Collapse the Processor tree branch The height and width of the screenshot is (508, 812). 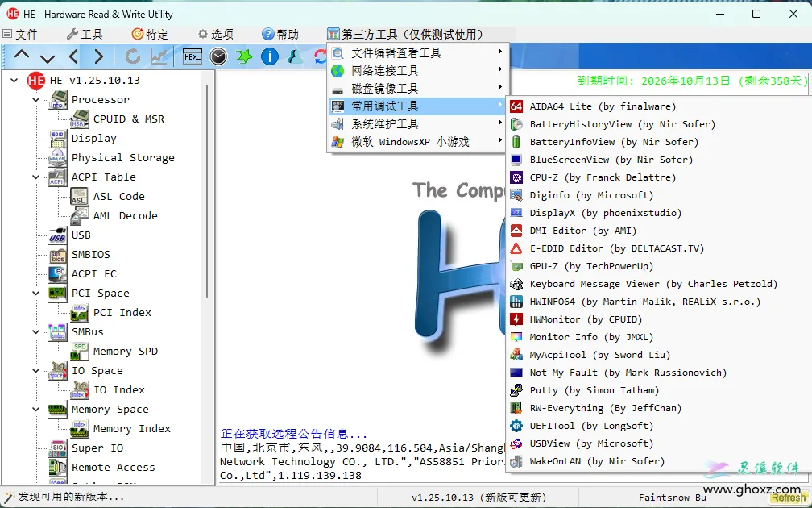pyautogui.click(x=34, y=99)
